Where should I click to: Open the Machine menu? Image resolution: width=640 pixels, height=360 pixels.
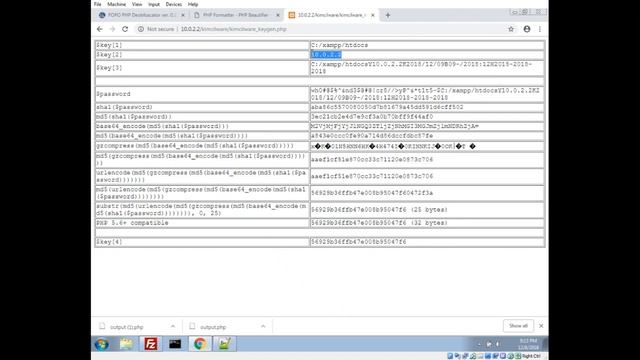116,4
